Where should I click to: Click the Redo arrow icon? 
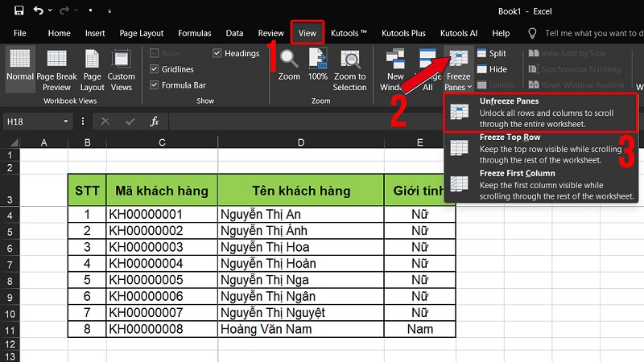click(x=64, y=10)
